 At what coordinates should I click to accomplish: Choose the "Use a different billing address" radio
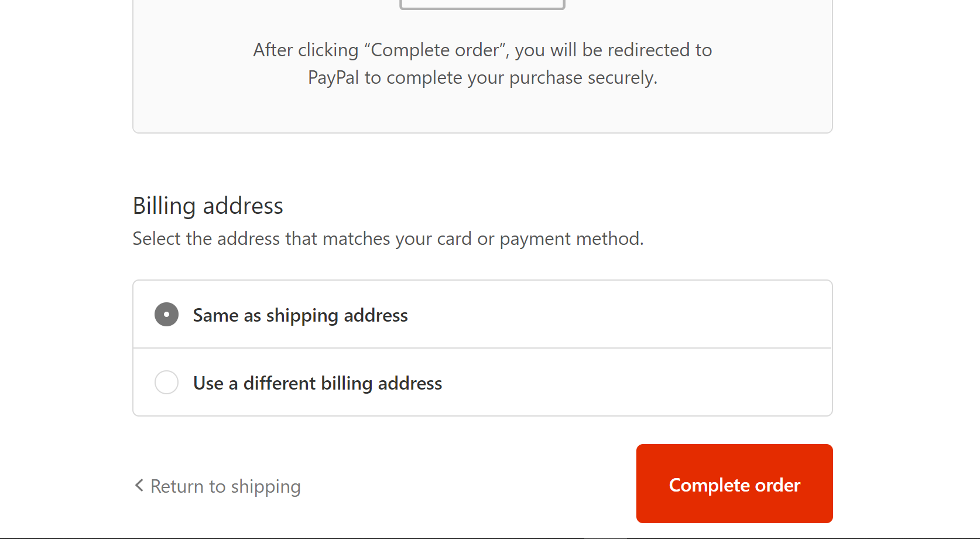(x=166, y=383)
